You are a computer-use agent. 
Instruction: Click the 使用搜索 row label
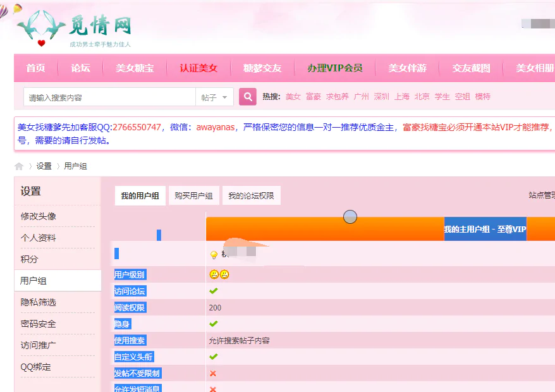[x=130, y=340]
